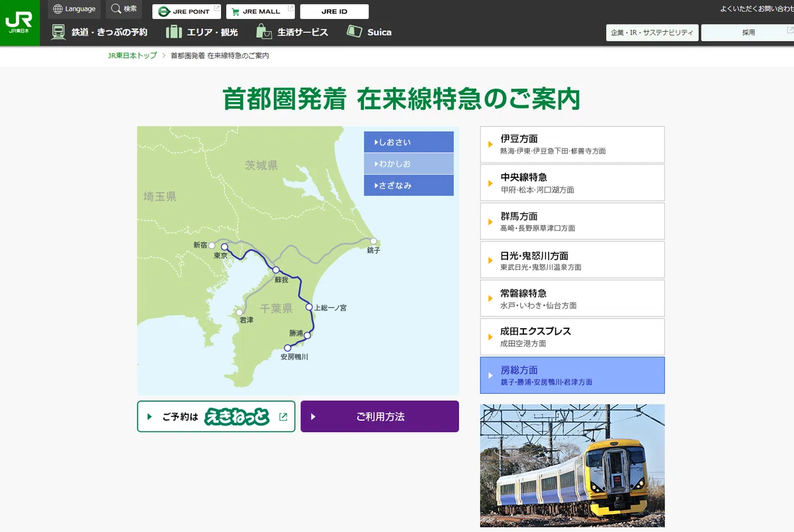
Task: Click the magnifier search icon
Action: (116, 9)
